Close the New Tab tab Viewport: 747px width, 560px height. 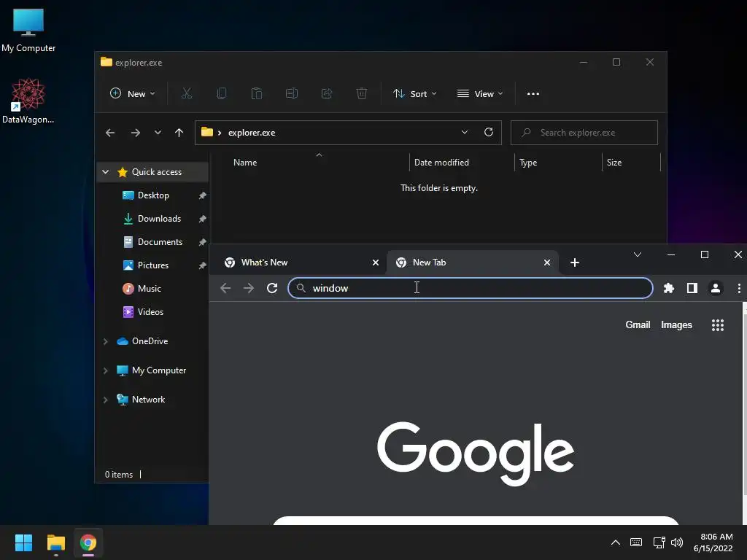pyautogui.click(x=547, y=262)
